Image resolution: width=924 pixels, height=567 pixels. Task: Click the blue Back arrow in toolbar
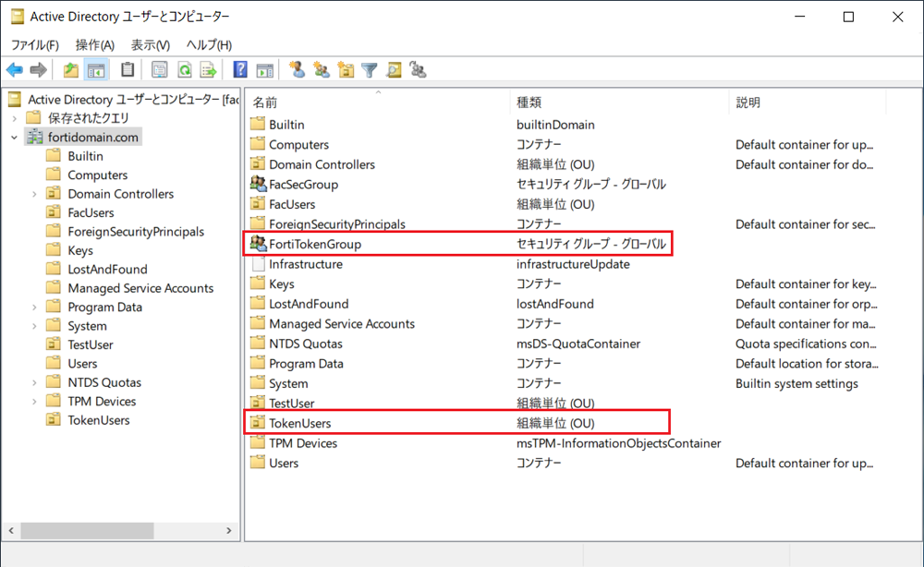point(15,70)
